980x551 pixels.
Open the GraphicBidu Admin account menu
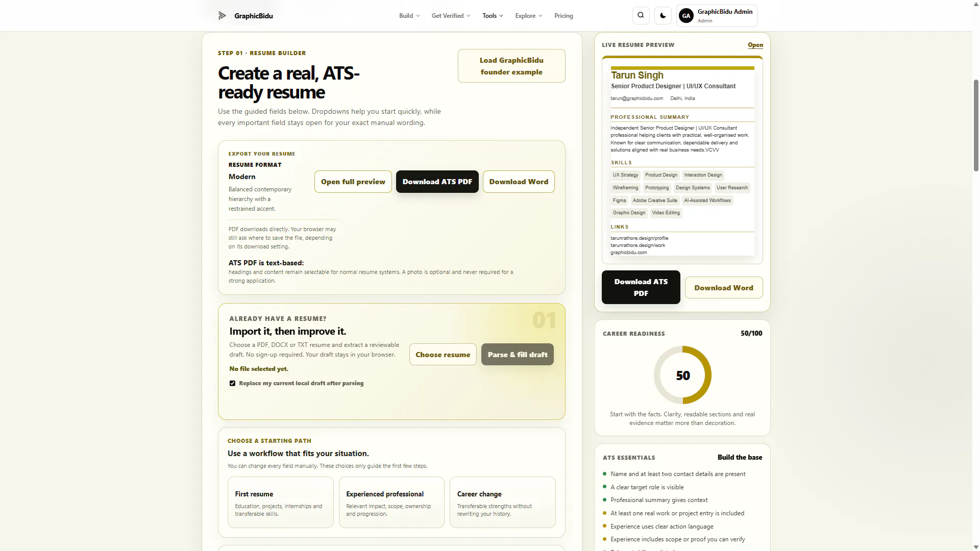[717, 16]
